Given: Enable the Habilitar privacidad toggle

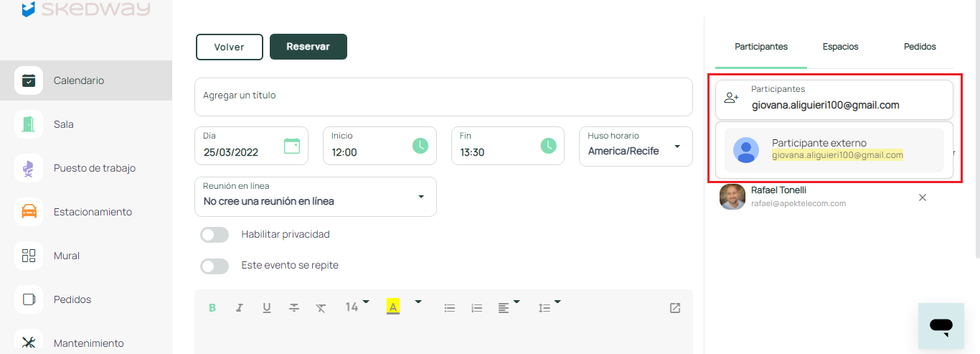Looking at the screenshot, I should (215, 235).
